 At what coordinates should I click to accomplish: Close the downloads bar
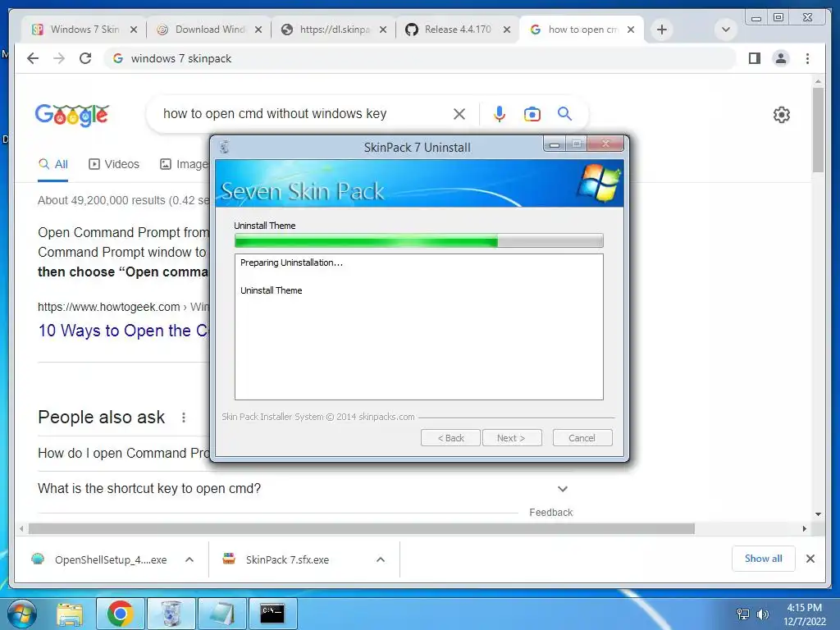[810, 559]
